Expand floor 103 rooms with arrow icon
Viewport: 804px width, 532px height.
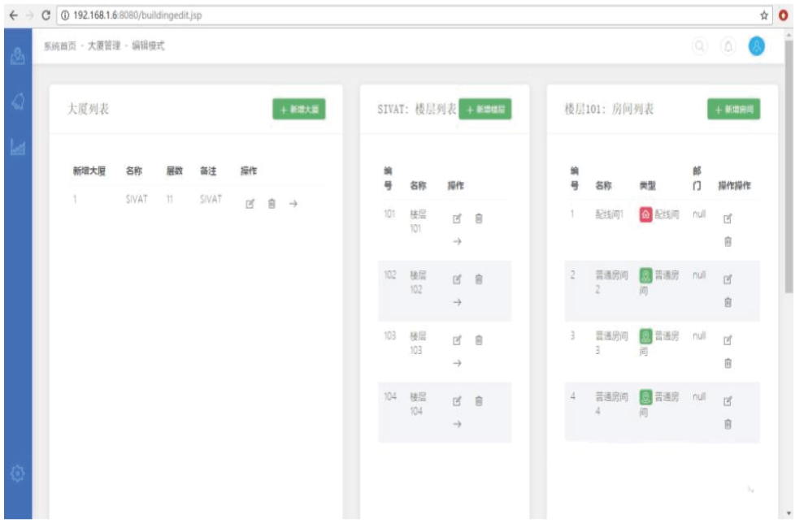click(x=457, y=363)
